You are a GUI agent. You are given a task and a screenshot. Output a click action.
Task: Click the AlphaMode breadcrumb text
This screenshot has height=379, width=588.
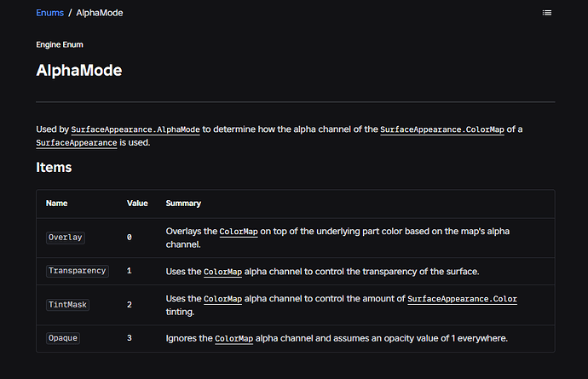coord(100,13)
